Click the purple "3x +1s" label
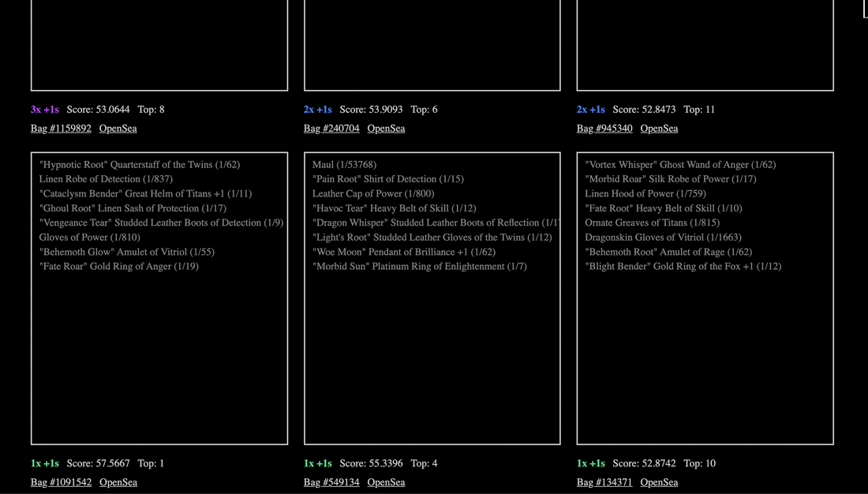 pos(45,110)
